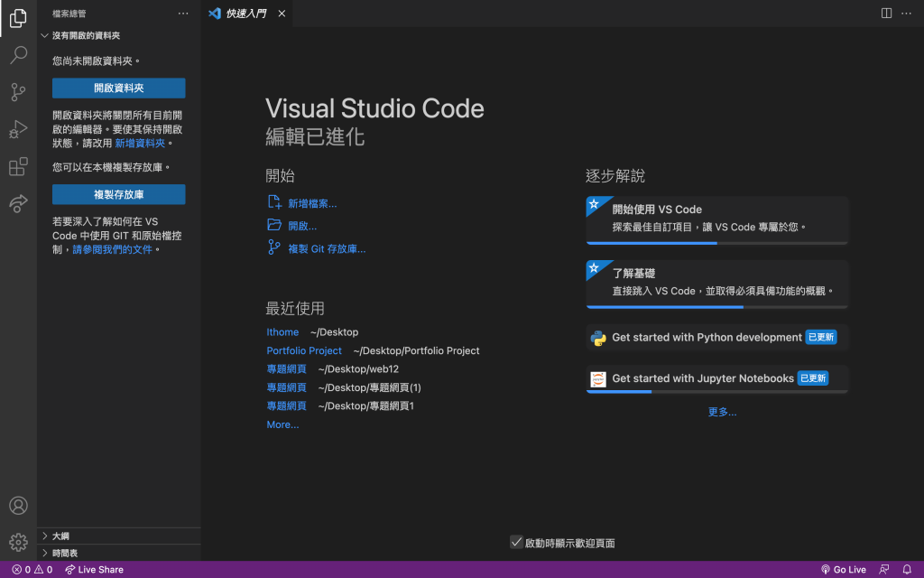The height and width of the screenshot is (578, 924).
Task: Open the Extensions view icon
Action: [x=18, y=166]
